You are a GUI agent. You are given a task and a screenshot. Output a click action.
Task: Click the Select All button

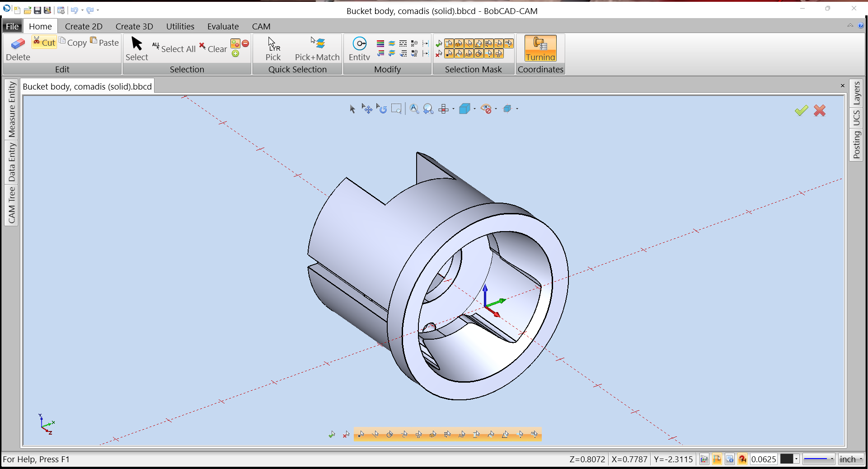pos(174,48)
